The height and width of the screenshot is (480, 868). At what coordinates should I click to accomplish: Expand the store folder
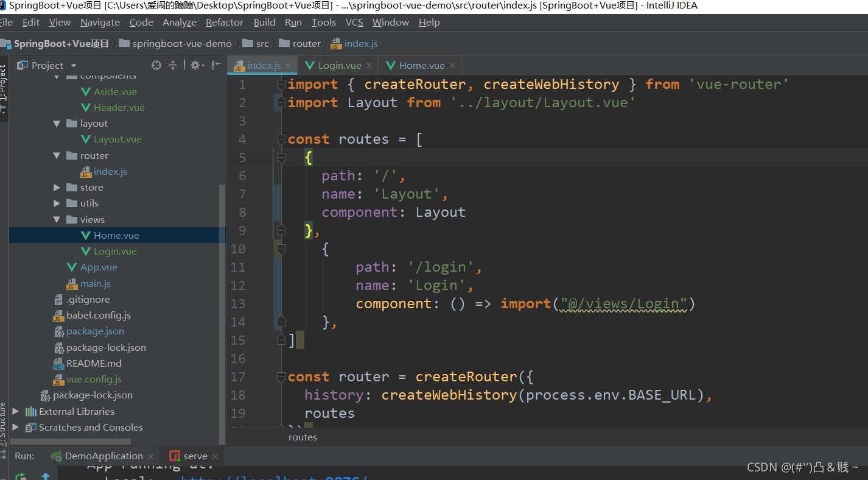pyautogui.click(x=57, y=188)
